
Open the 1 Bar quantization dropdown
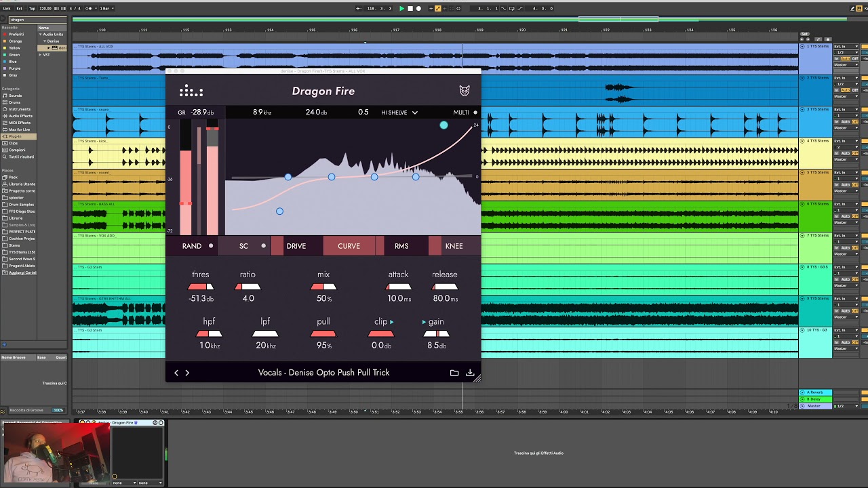(106, 8)
